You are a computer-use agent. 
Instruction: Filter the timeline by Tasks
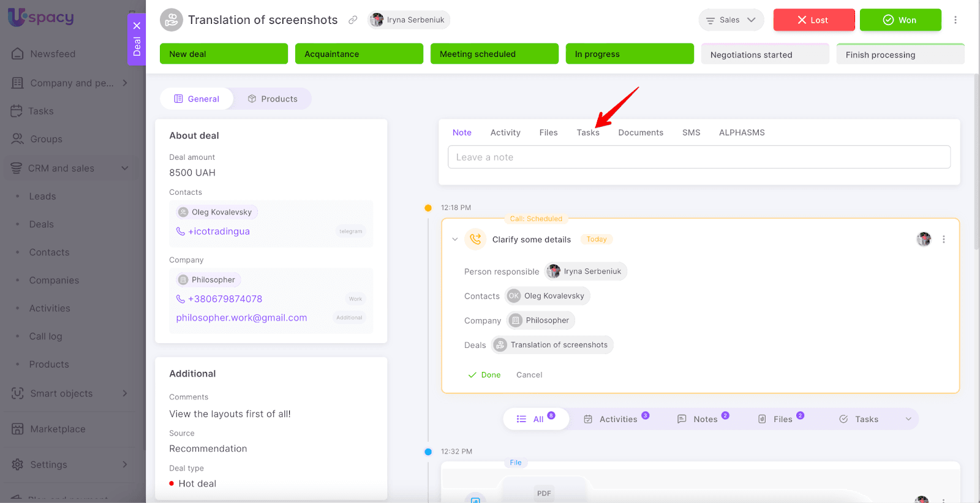click(859, 419)
